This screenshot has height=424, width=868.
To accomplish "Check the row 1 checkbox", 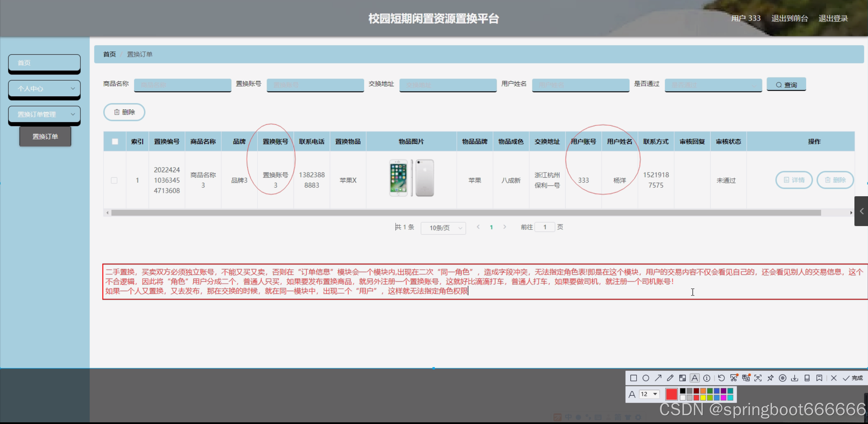I will pyautogui.click(x=114, y=180).
